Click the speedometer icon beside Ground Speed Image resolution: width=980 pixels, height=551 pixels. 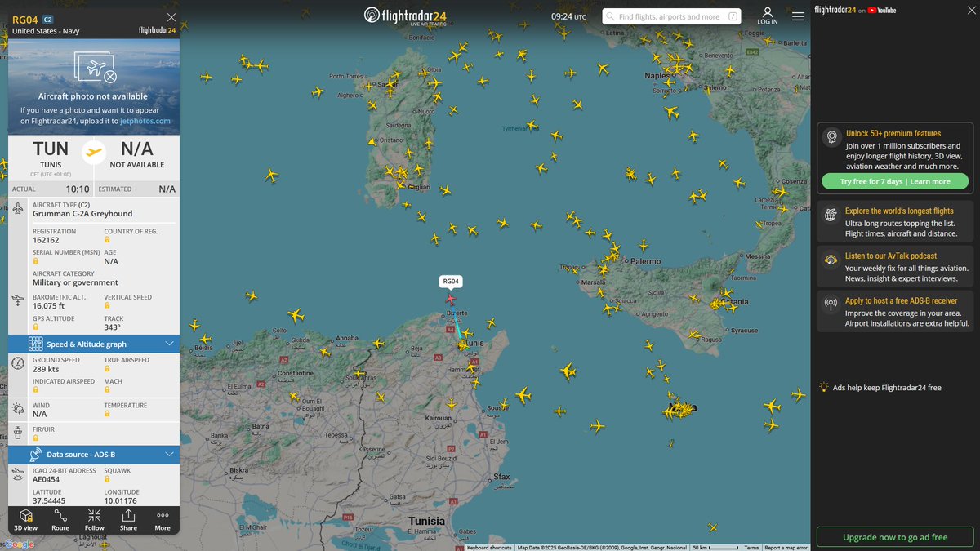click(x=18, y=363)
